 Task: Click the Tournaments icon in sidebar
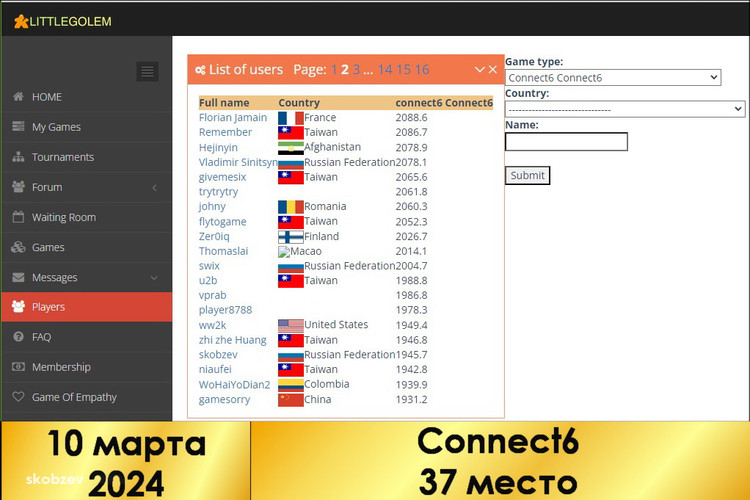(x=18, y=157)
